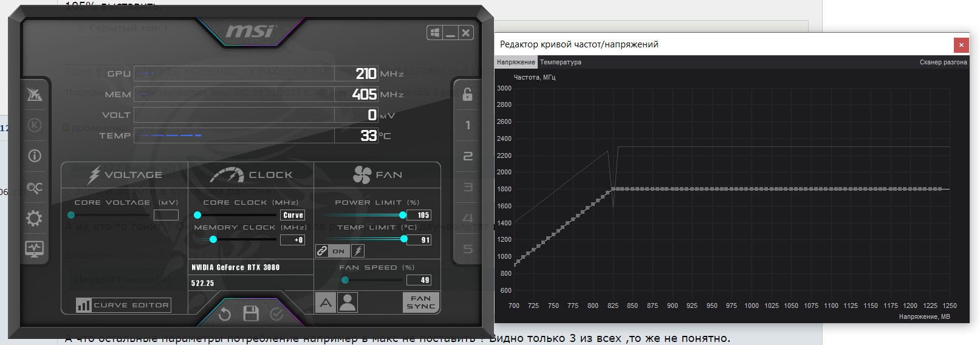Select the lowest curve point near 700 mV
Viewport: 980px width, 345px height.
[x=515, y=264]
